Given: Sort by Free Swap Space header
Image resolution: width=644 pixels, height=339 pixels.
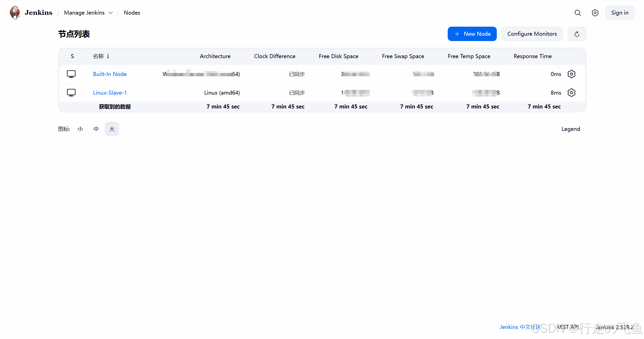Looking at the screenshot, I should (403, 56).
